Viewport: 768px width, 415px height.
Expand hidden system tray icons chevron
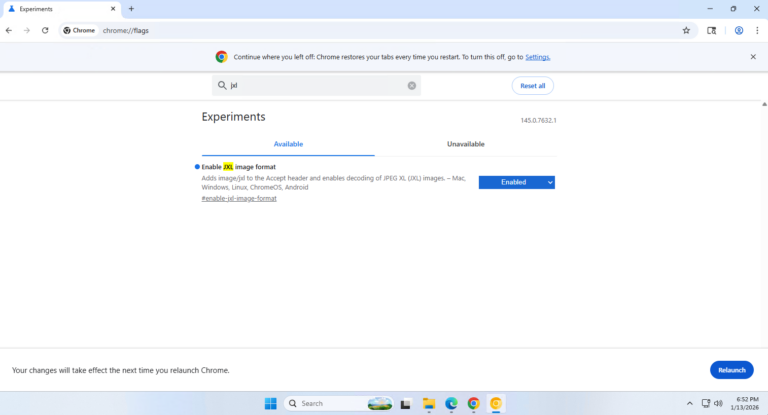[689, 403]
